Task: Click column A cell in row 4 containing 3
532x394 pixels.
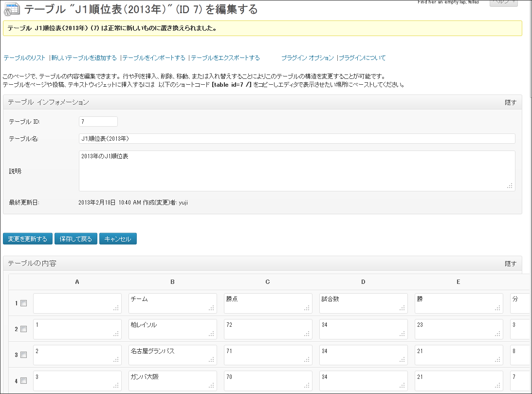Action: coord(77,381)
